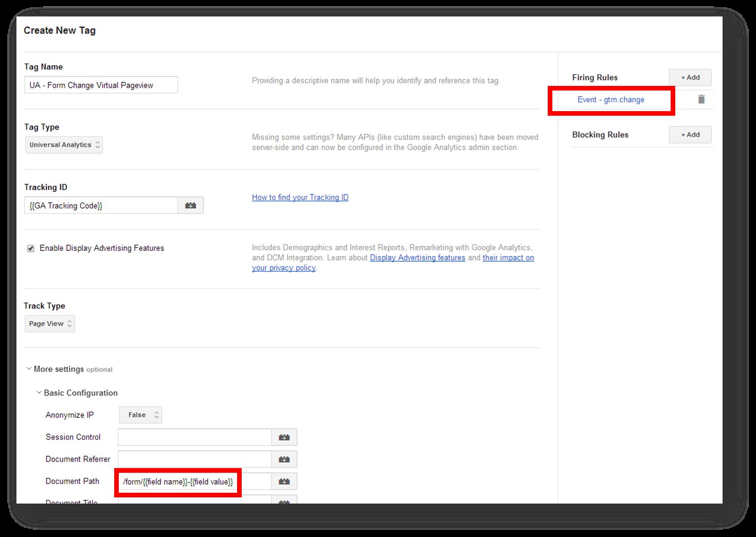The height and width of the screenshot is (537, 756).
Task: Delete the Event - gtm.change firing rule
Action: click(x=701, y=99)
